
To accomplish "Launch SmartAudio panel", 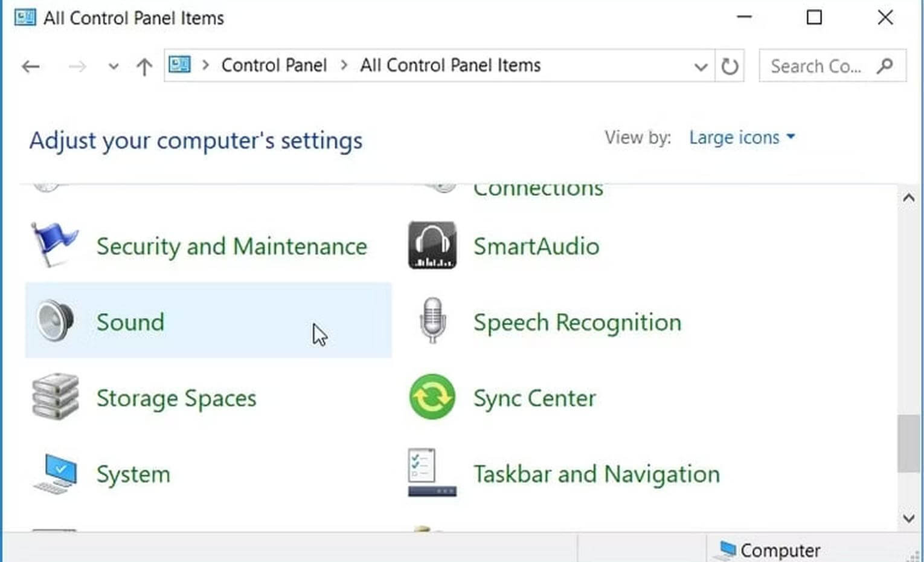I will click(536, 246).
